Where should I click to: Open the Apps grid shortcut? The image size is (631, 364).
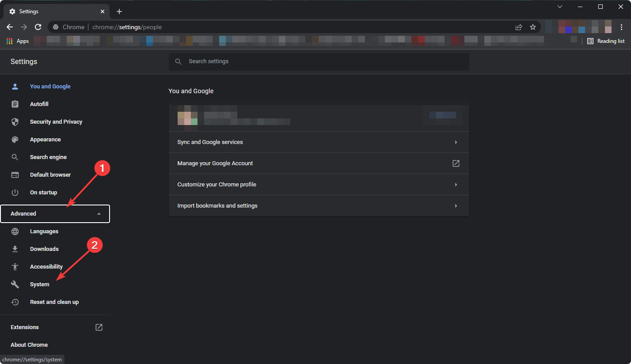pos(18,41)
